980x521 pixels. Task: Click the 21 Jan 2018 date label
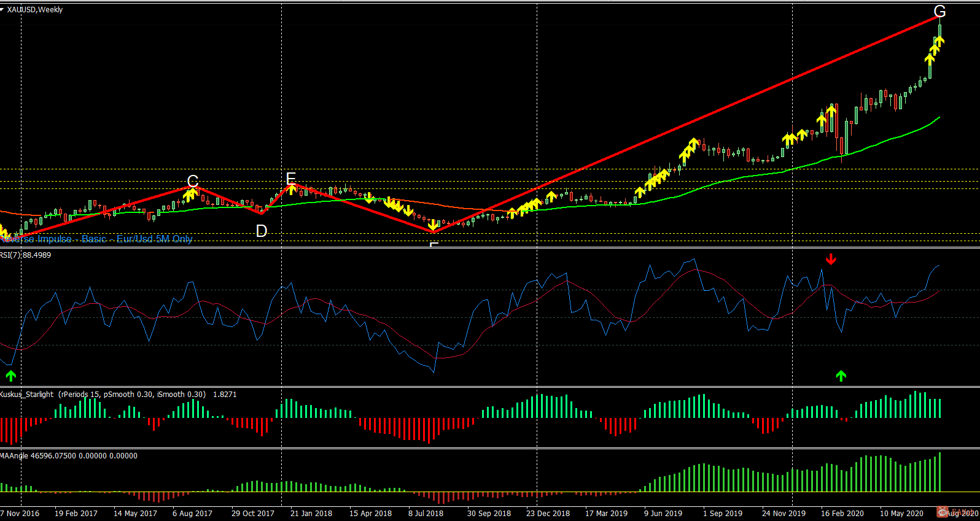click(x=311, y=514)
